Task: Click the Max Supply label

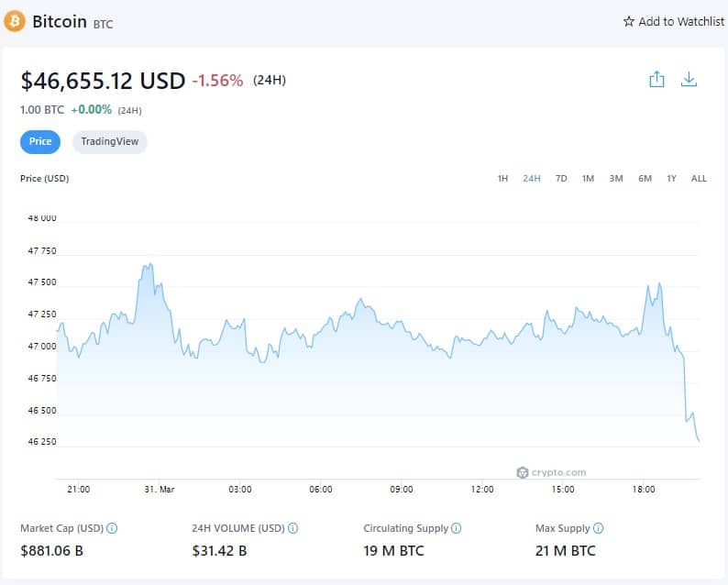Action: coord(562,528)
